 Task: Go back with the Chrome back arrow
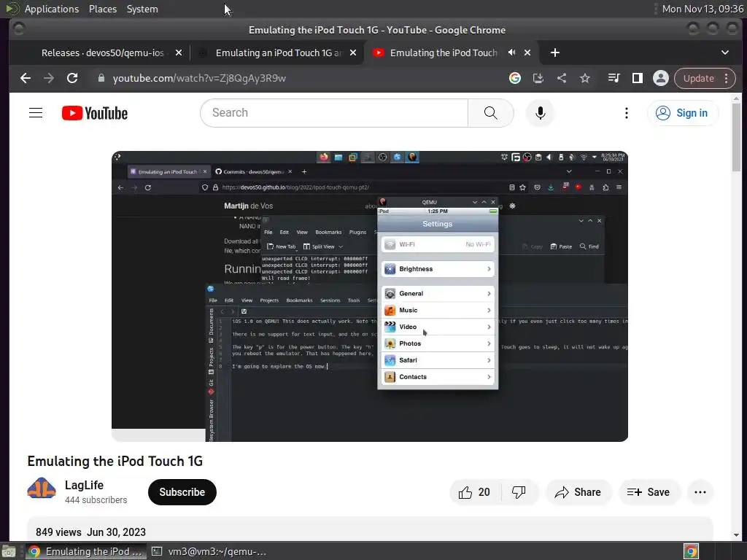coord(26,78)
